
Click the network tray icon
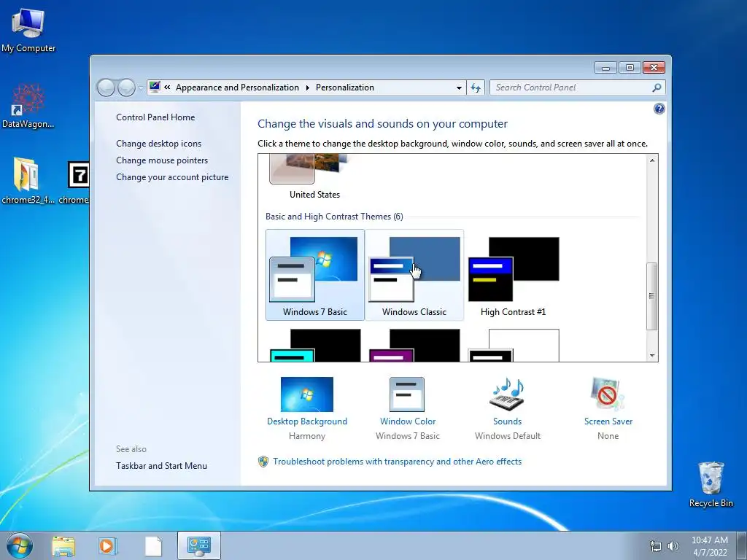(x=656, y=546)
